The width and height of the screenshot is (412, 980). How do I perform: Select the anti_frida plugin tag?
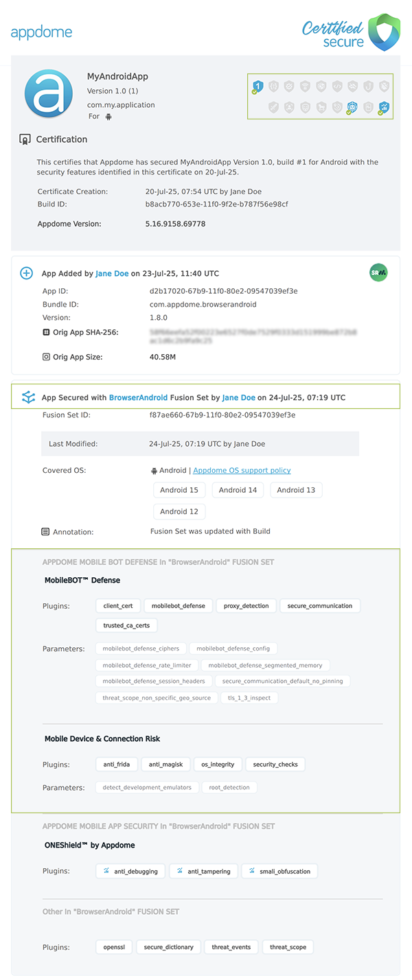pyautogui.click(x=117, y=765)
